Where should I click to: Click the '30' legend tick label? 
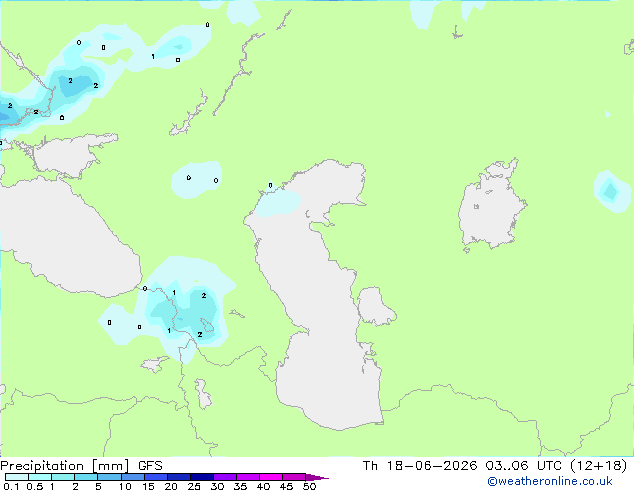(217, 486)
